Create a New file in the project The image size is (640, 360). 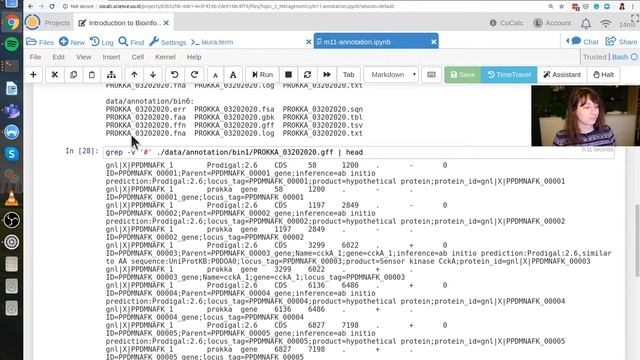pyautogui.click(x=72, y=42)
